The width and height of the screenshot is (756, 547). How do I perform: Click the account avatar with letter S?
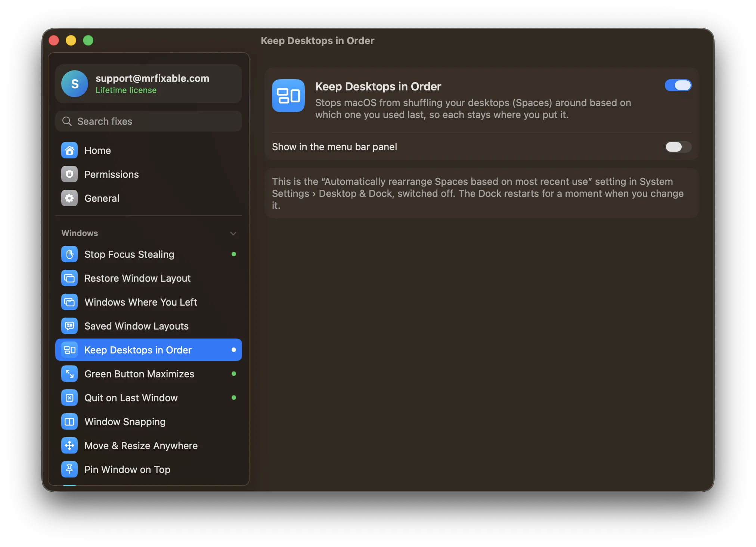click(75, 84)
